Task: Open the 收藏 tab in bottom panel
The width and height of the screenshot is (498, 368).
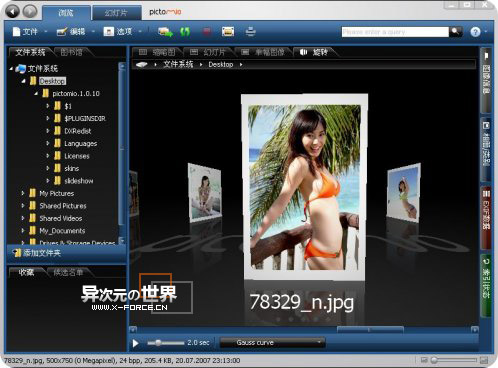Action: [x=26, y=273]
